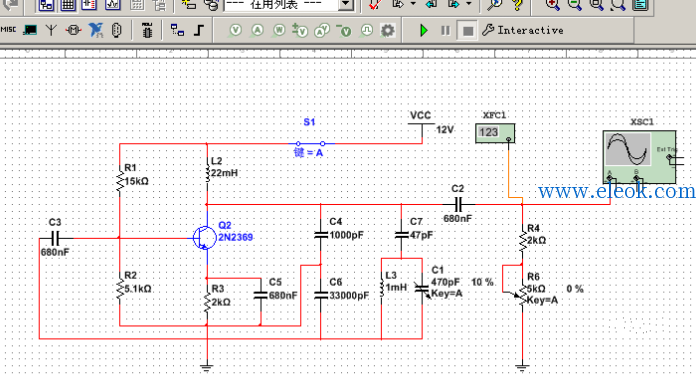
Task: Place a voltage reference probe
Action: pos(344,30)
